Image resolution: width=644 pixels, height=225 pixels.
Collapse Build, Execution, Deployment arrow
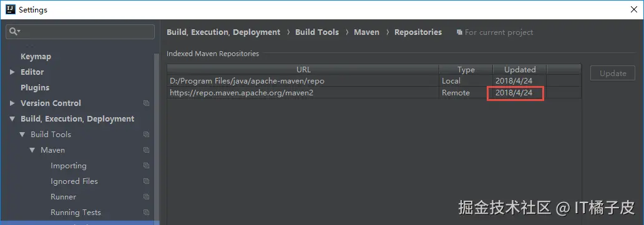[12, 118]
